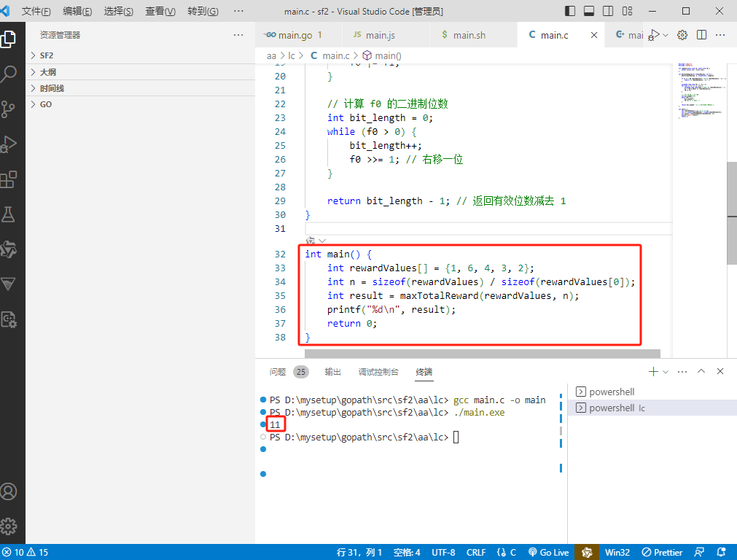Open the 调试控制台 debug console tab
This screenshot has height=560, width=737.
tap(378, 372)
